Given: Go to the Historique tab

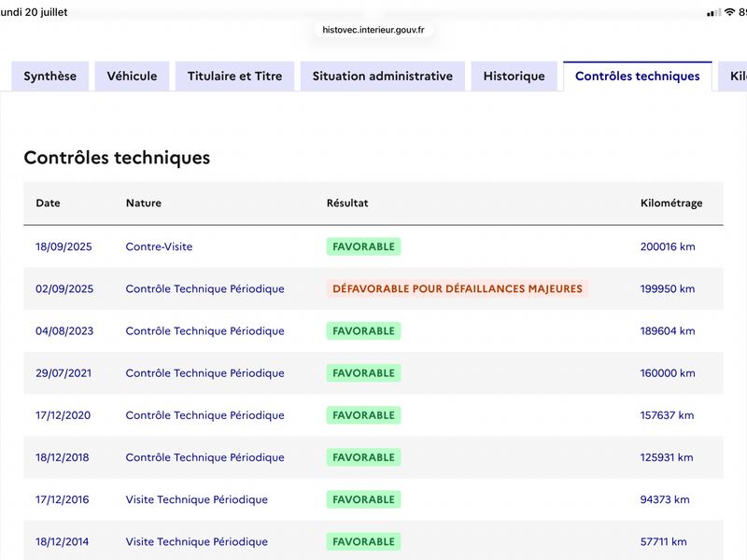Looking at the screenshot, I should tap(514, 77).
